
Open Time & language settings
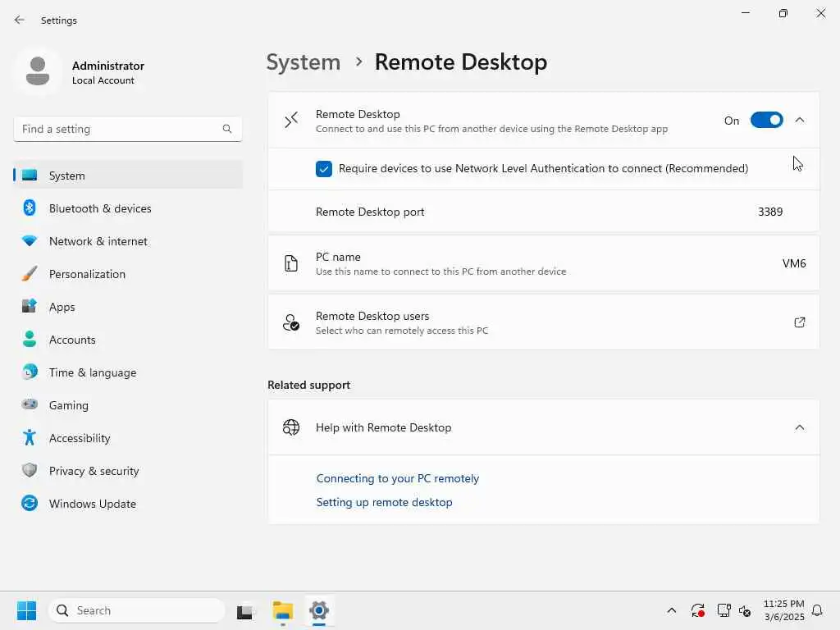[x=127, y=372]
